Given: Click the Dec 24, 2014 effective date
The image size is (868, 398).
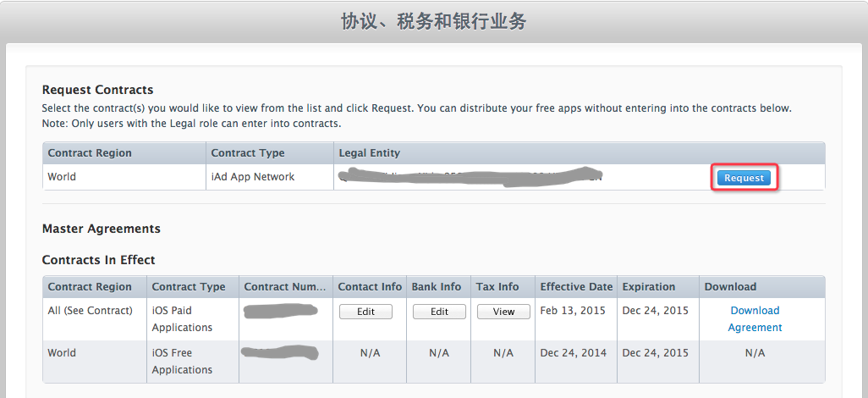Looking at the screenshot, I should pos(574,353).
